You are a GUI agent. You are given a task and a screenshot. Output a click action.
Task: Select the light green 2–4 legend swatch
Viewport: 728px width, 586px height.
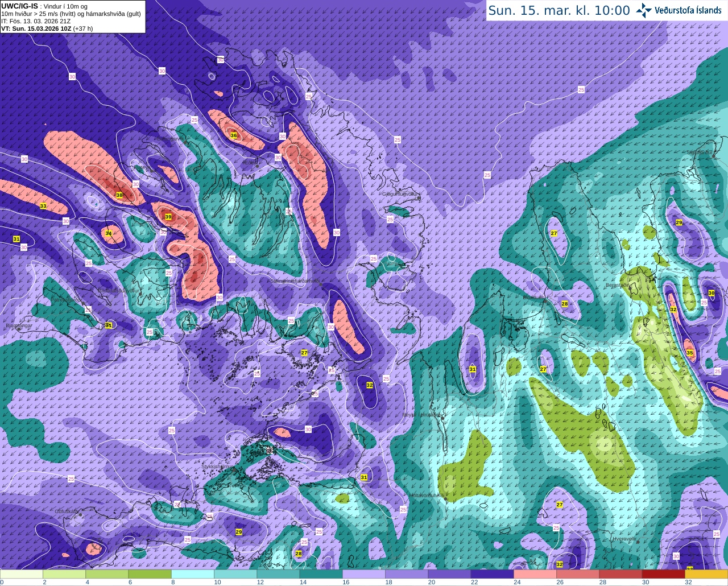coord(64,573)
